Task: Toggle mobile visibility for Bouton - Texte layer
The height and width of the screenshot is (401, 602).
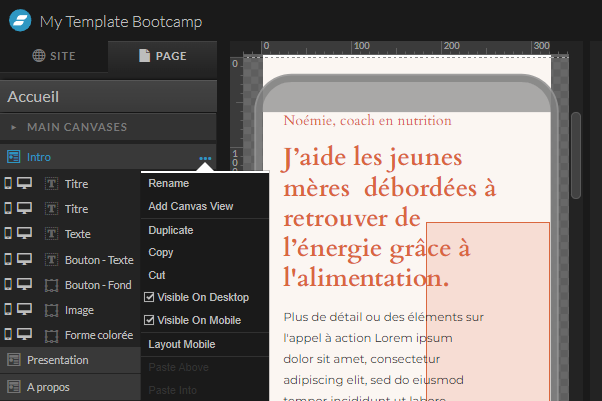Action: click(8, 259)
